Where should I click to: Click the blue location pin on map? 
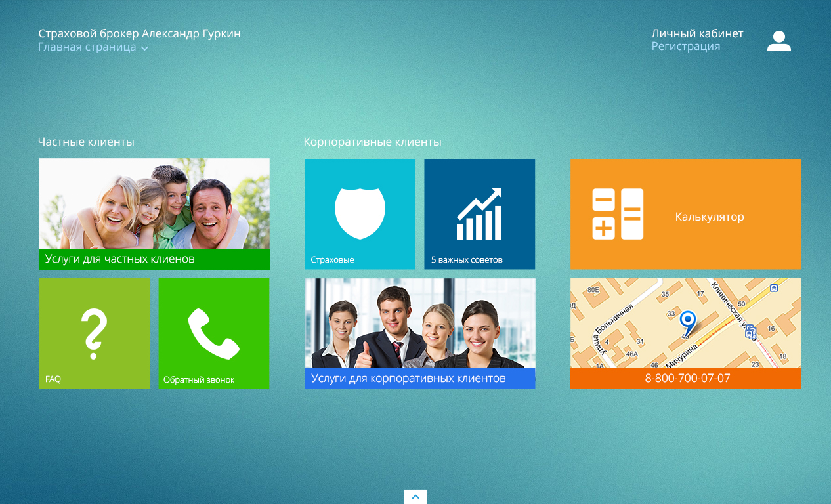click(687, 322)
